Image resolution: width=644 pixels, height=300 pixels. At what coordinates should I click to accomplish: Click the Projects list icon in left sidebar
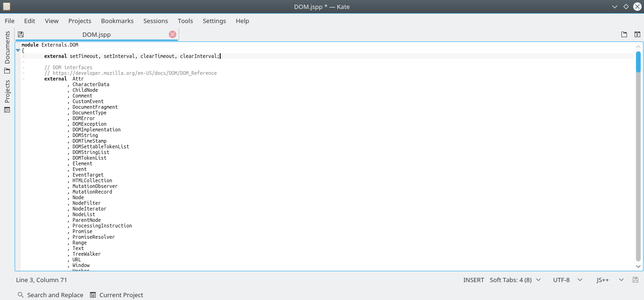(7, 110)
